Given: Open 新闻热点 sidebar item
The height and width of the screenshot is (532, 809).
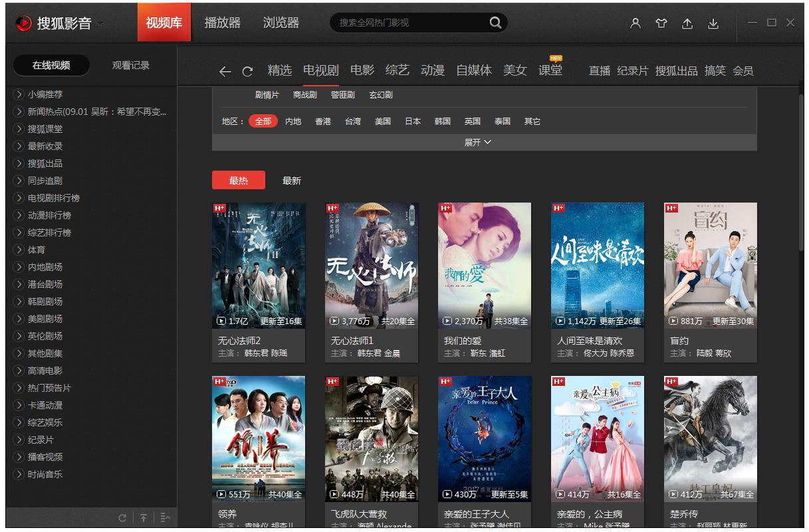Looking at the screenshot, I should tap(97, 112).
